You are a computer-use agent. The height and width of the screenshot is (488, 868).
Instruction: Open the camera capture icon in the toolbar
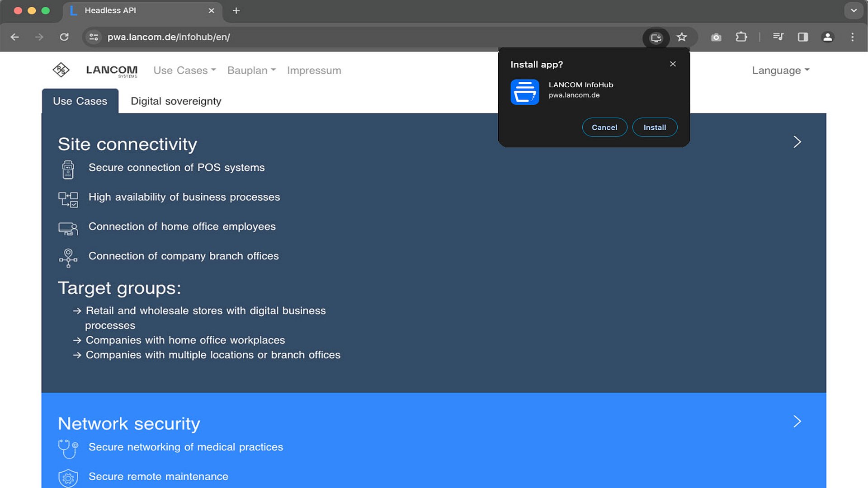coord(716,38)
